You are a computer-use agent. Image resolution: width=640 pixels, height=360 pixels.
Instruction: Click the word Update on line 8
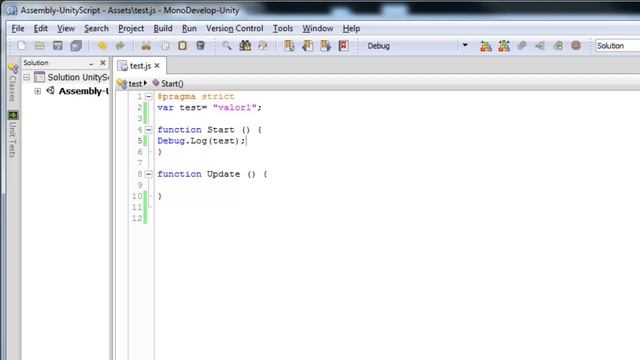pyautogui.click(x=223, y=174)
